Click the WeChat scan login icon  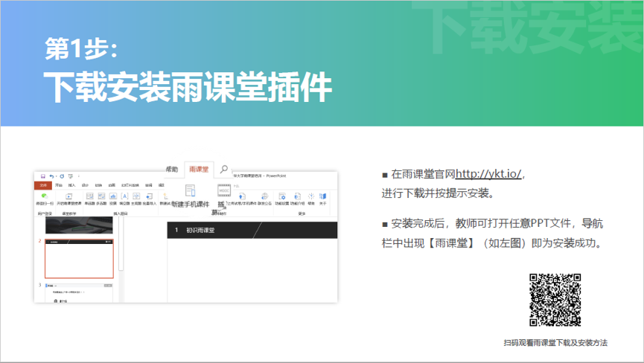coord(45,196)
